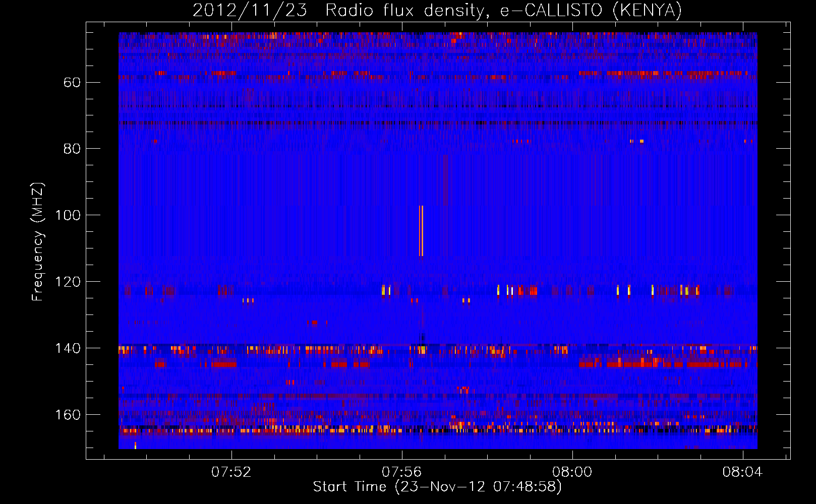The image size is (816, 504).
Task: Click the orange vertical burst near 100 MHz
Action: [x=421, y=231]
